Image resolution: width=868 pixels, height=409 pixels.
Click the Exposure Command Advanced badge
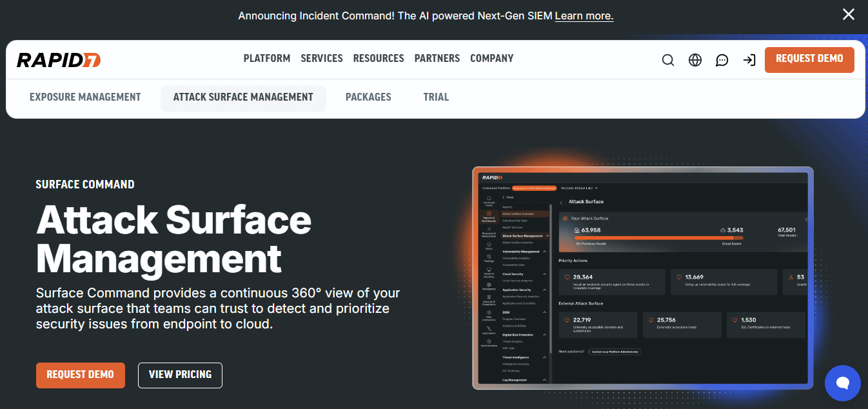point(534,188)
